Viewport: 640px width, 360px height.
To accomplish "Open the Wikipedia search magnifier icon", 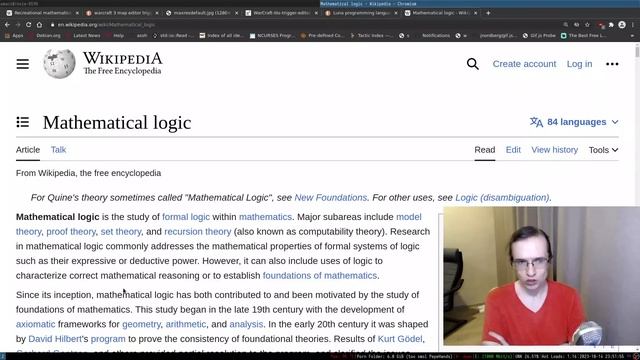I will point(473,64).
